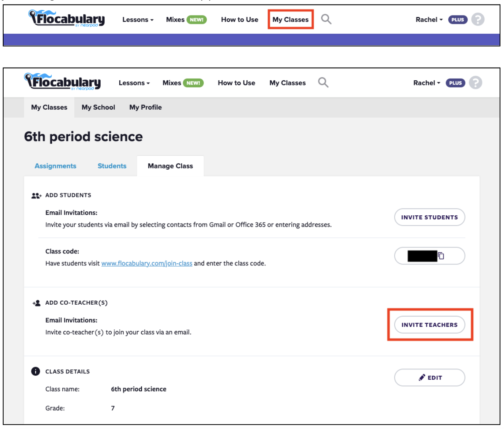Screen dimensions: 504x429
Task: Open the Rachel account dropdown in the lower navbar
Action: (x=426, y=83)
